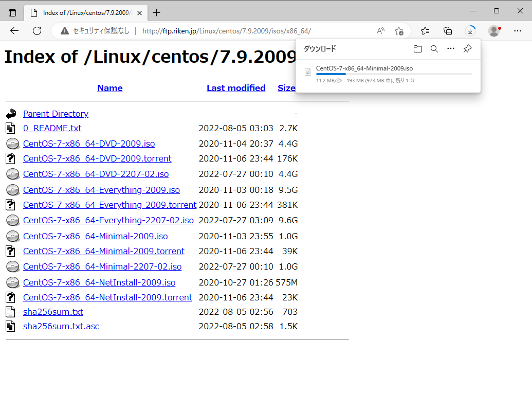Open sha256sum.txt.asc file
532x410 pixels.
click(x=61, y=327)
